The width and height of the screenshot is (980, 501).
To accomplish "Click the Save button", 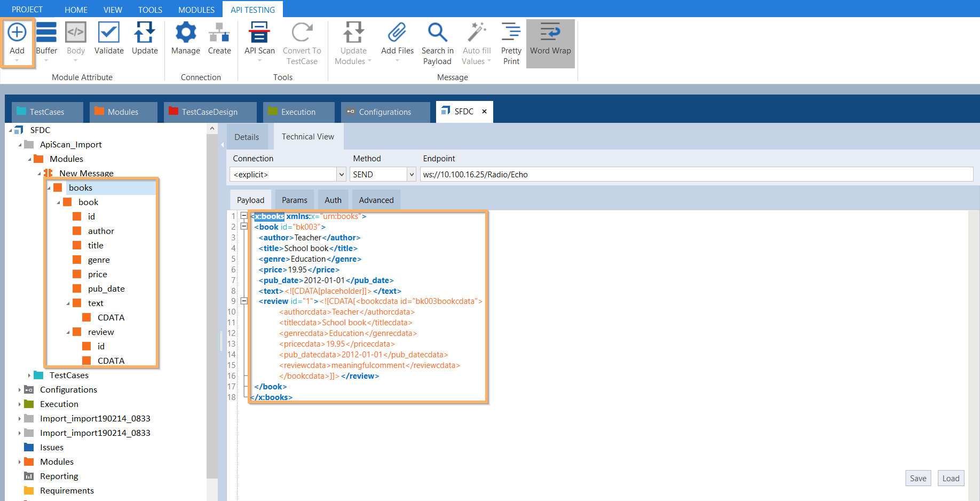I will [x=918, y=479].
